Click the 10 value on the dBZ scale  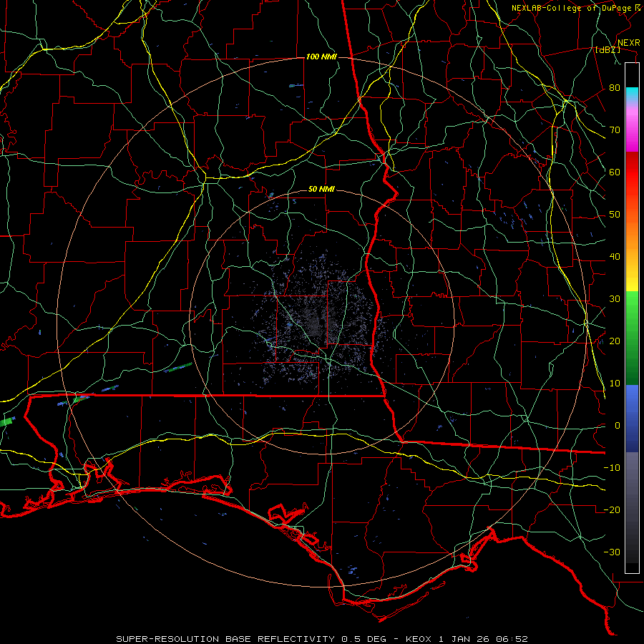tap(615, 384)
